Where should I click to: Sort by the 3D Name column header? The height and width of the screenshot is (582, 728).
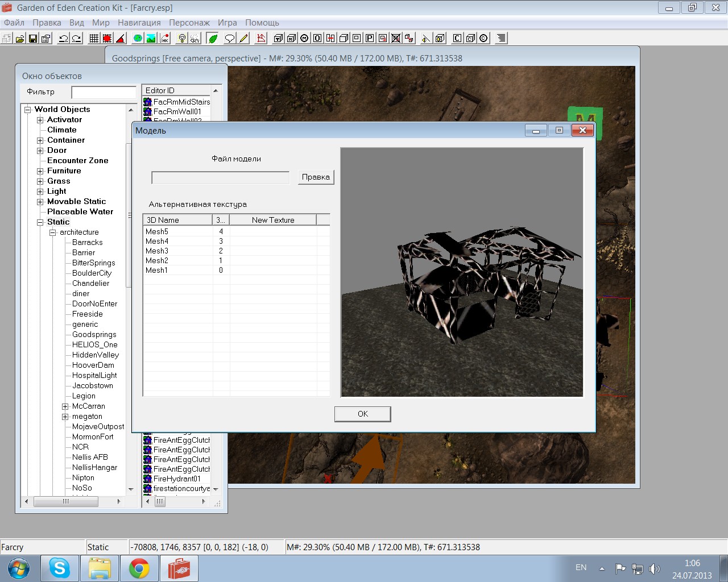(177, 220)
